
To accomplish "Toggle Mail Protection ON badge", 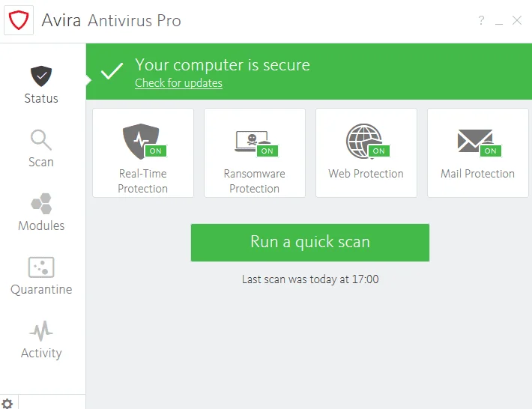I will [491, 151].
